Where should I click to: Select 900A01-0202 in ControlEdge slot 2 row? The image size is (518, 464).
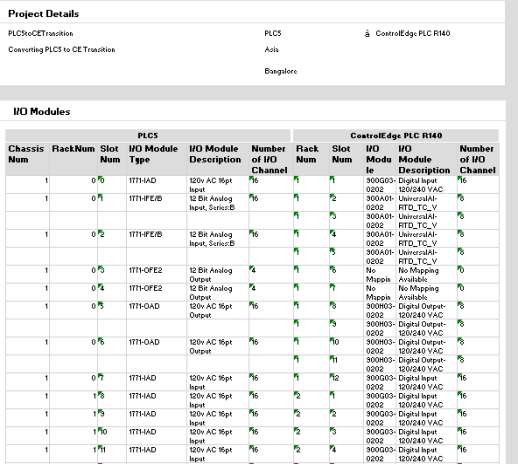(380, 203)
